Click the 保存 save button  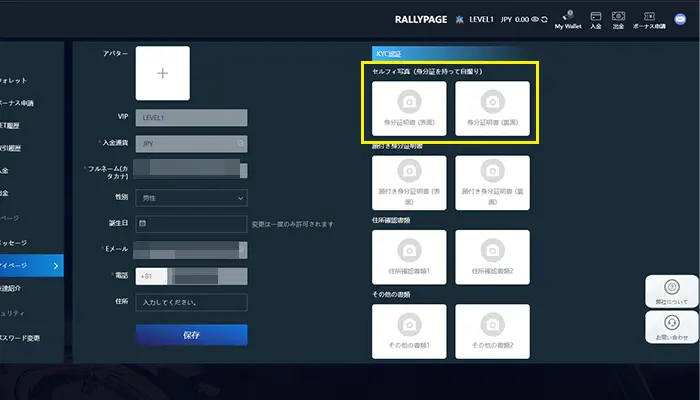(x=191, y=334)
